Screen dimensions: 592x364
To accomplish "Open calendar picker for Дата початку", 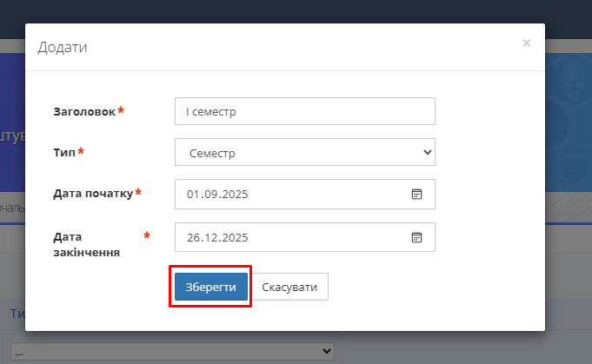I will coord(416,195).
